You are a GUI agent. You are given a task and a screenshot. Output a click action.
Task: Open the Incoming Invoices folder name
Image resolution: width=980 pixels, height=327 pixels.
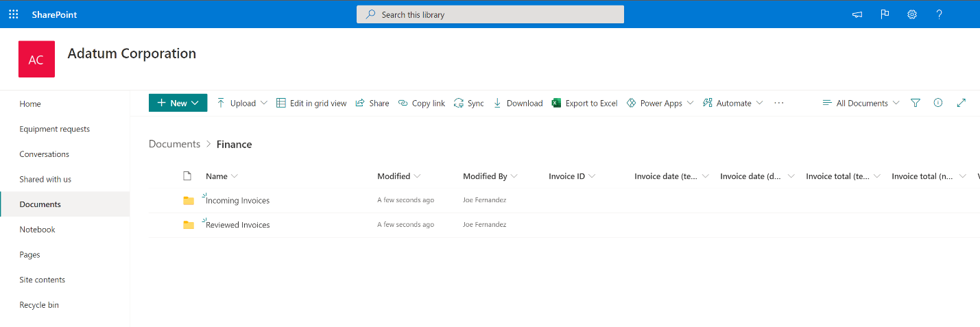pos(238,200)
